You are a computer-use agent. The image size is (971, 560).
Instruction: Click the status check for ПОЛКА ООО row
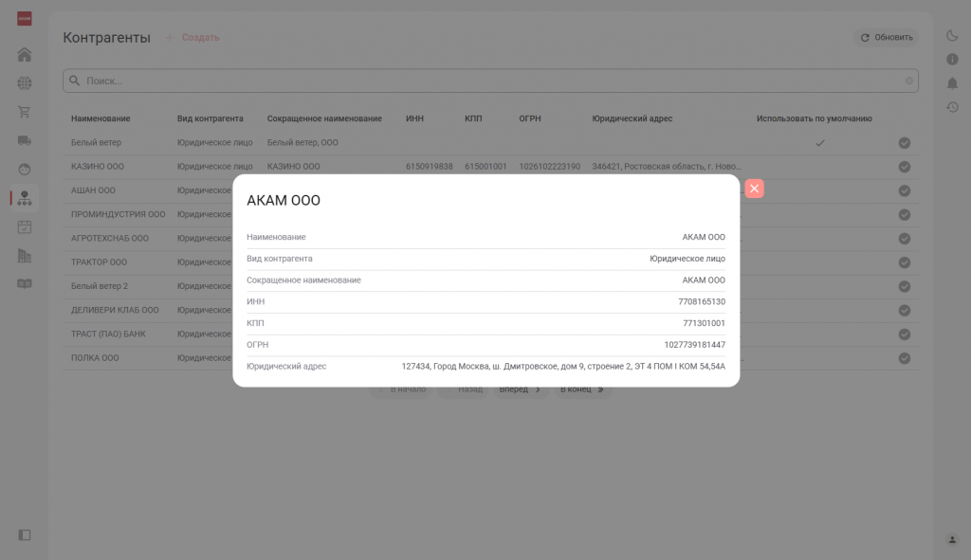pyautogui.click(x=904, y=358)
